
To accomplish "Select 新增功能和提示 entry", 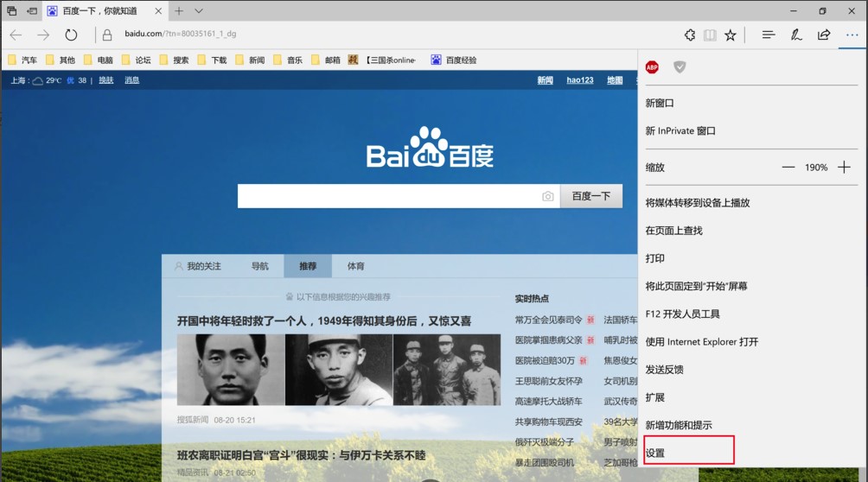I will (x=679, y=425).
